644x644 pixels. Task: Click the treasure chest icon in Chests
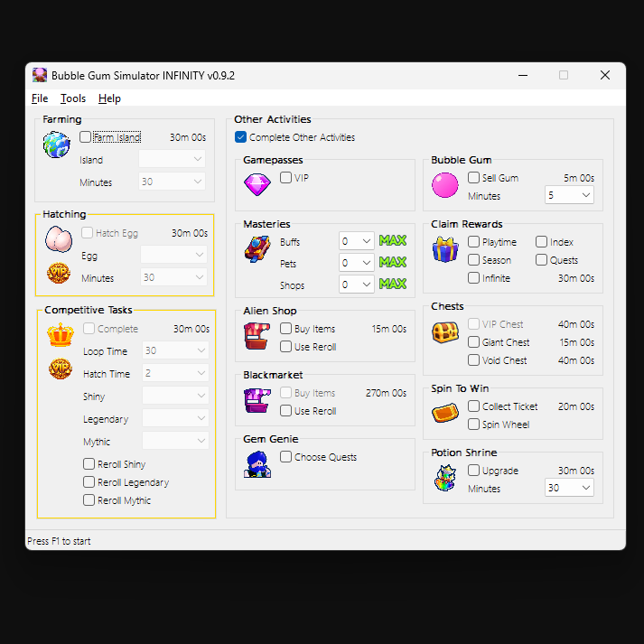(x=445, y=332)
